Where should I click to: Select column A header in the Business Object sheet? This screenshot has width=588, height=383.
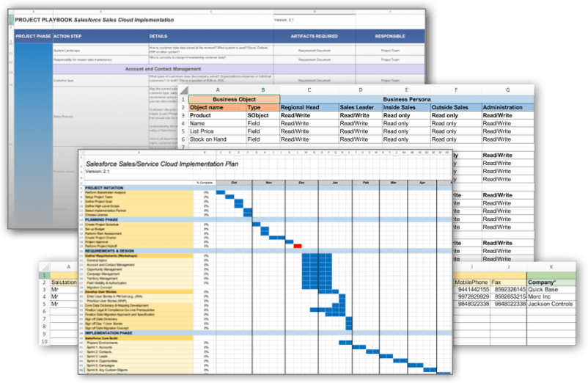click(218, 90)
